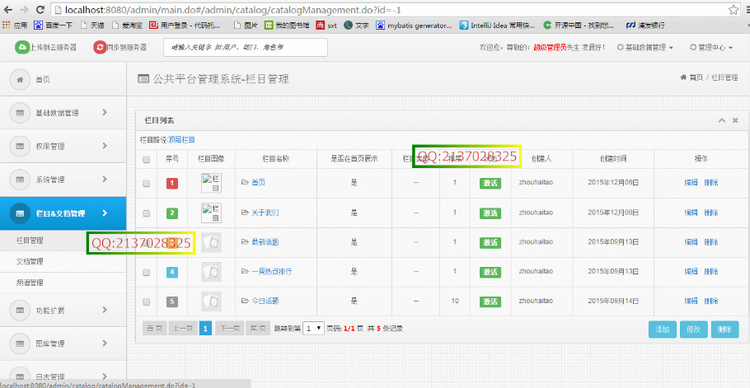Click the 栏目&文档管理 sidebar icon

(20, 213)
